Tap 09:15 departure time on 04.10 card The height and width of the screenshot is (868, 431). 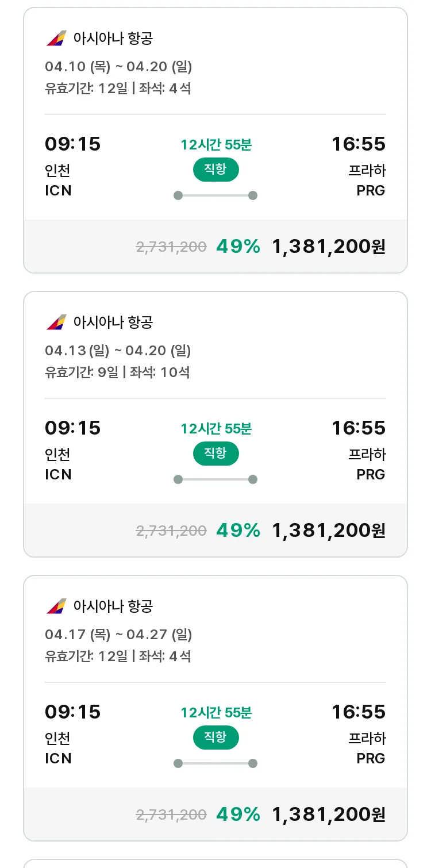[72, 144]
